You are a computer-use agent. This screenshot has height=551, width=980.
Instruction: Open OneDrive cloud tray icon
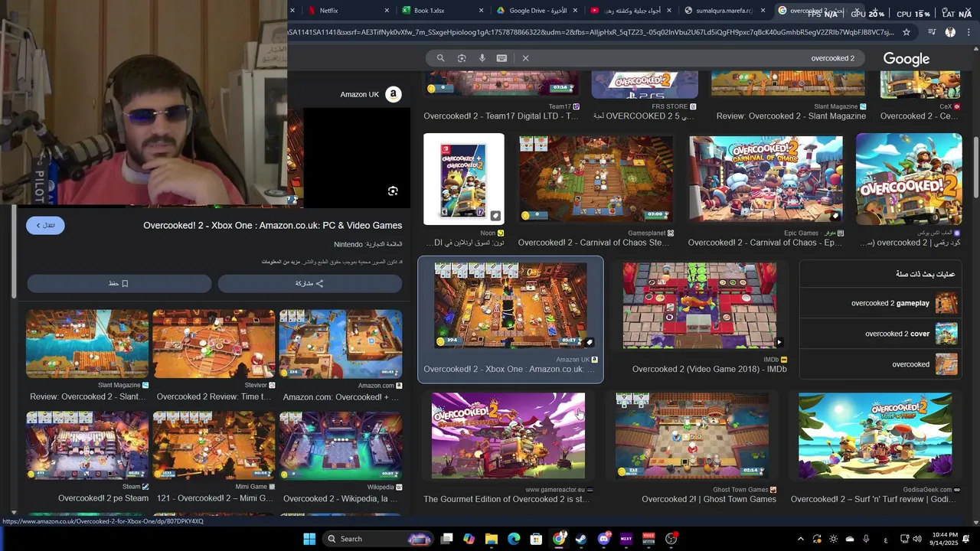tap(851, 539)
